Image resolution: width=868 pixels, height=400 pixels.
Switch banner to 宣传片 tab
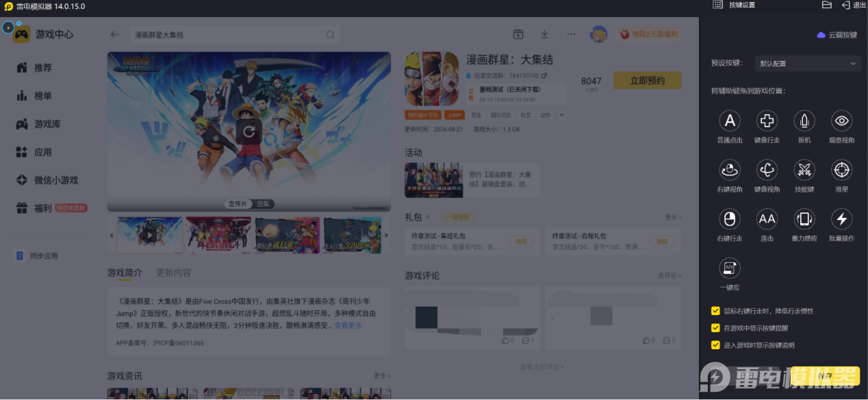238,204
